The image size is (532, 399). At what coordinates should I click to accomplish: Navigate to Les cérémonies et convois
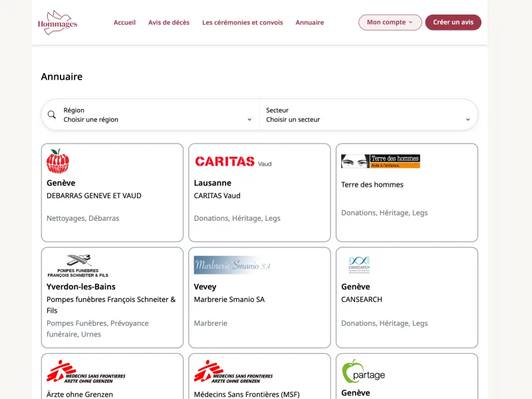tap(243, 23)
